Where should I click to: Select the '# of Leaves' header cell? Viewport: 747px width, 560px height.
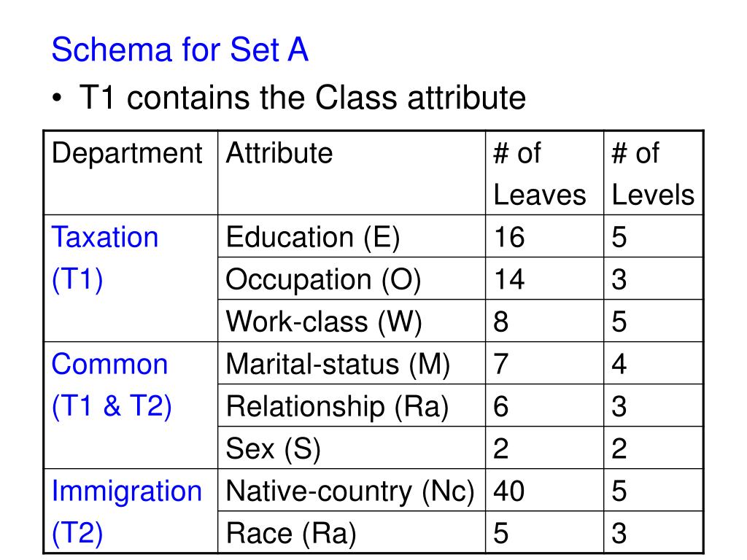[x=544, y=173]
